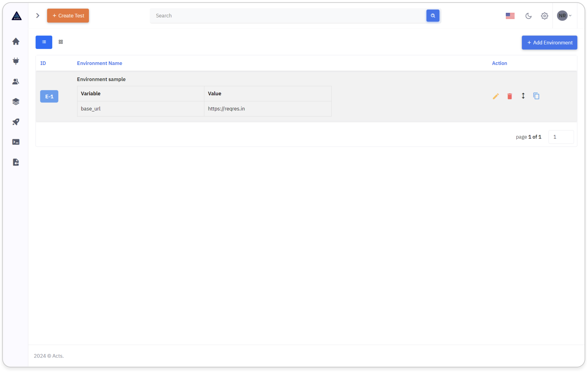Go to Home in the sidebar

16,41
